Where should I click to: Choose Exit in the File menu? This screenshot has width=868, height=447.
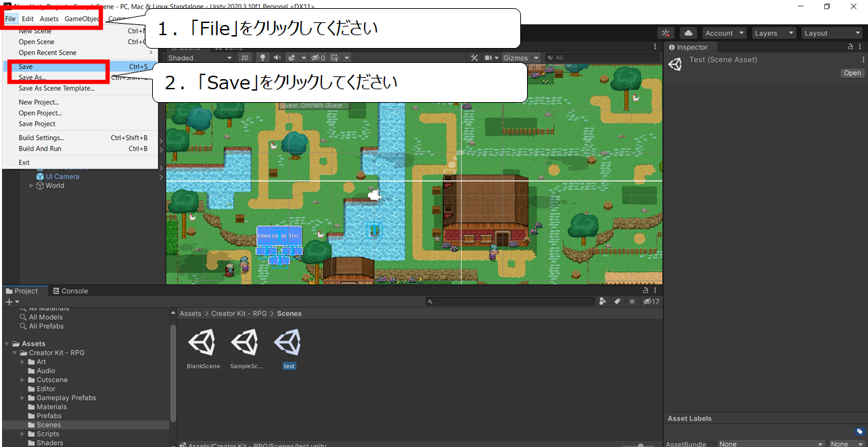pos(80,162)
